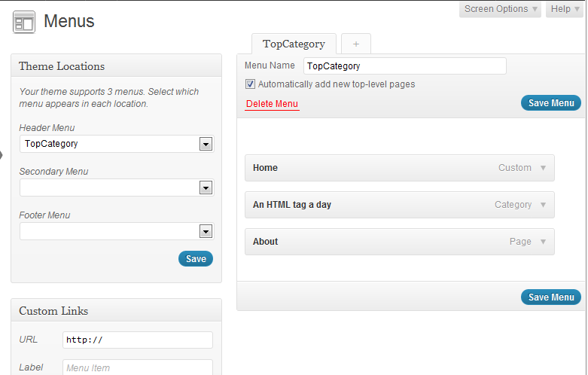
Task: Click the top Save Menu button
Action: (551, 102)
